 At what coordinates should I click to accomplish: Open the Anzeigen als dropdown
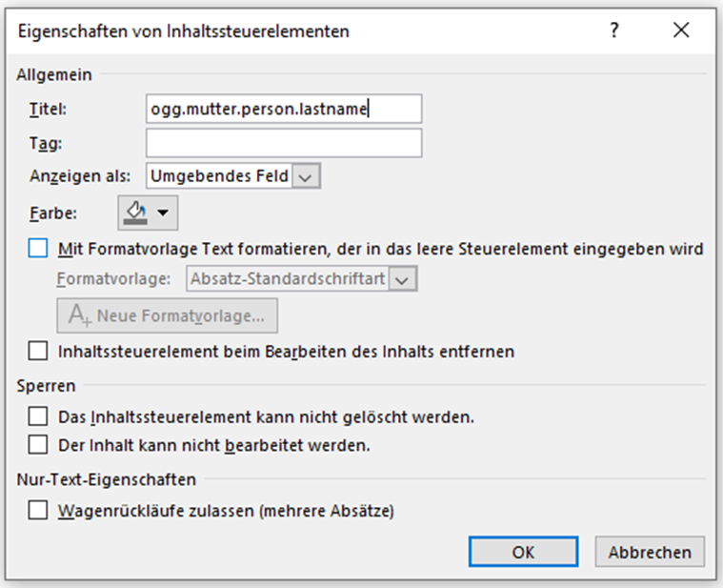[x=305, y=176]
